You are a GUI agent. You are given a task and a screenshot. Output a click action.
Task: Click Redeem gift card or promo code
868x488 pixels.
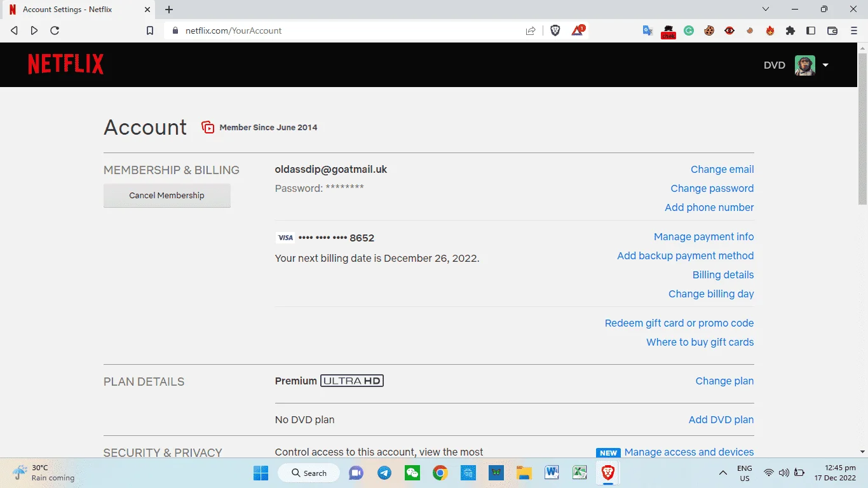[x=679, y=323]
